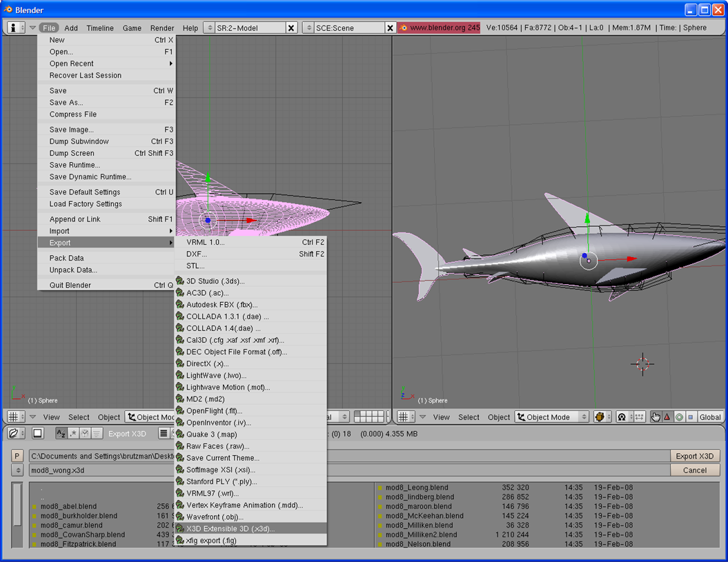Viewport: 728px width, 562px height.
Task: Toggle the scale manipulator blue square
Action: click(x=691, y=417)
